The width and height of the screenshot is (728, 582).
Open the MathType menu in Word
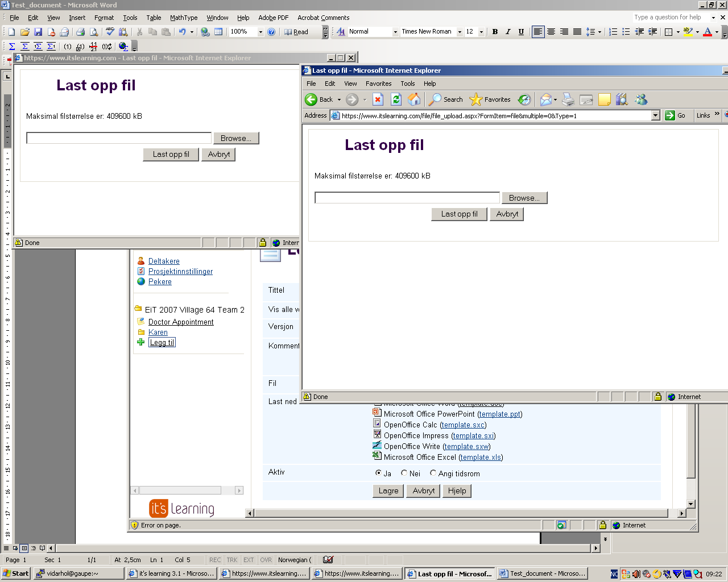click(184, 18)
